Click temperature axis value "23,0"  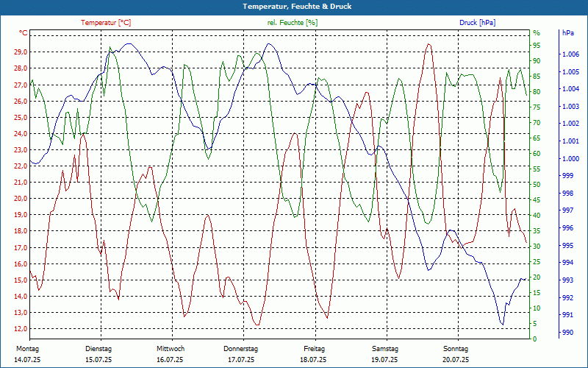tap(21, 150)
